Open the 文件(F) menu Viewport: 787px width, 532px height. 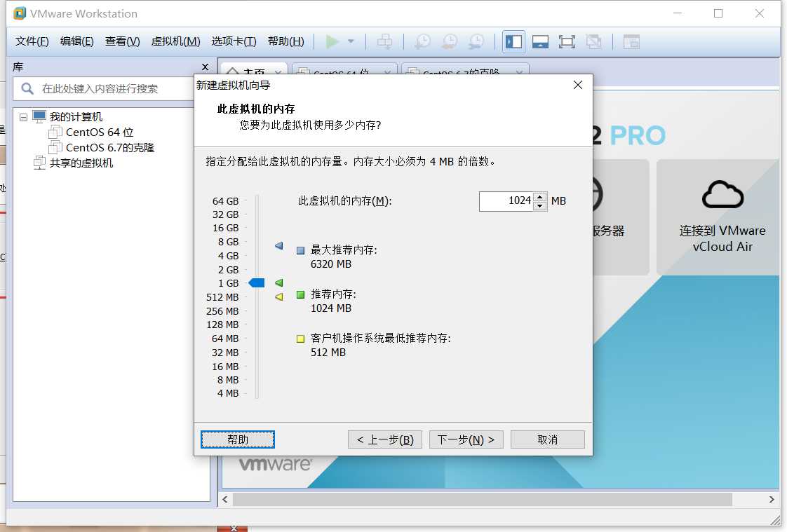pos(32,41)
